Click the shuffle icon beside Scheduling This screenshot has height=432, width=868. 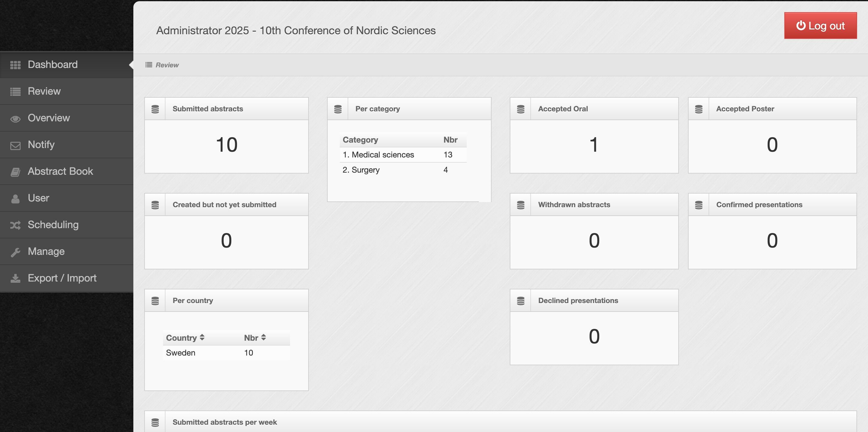coord(15,225)
